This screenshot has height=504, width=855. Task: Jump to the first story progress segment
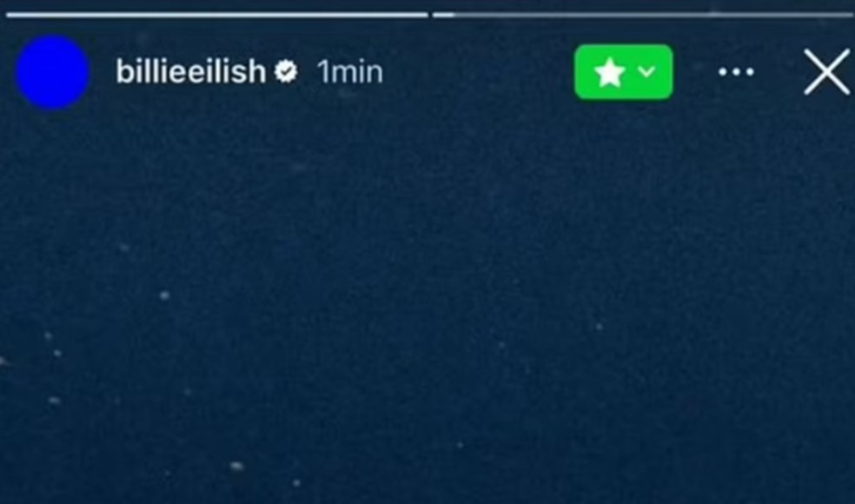[217, 16]
